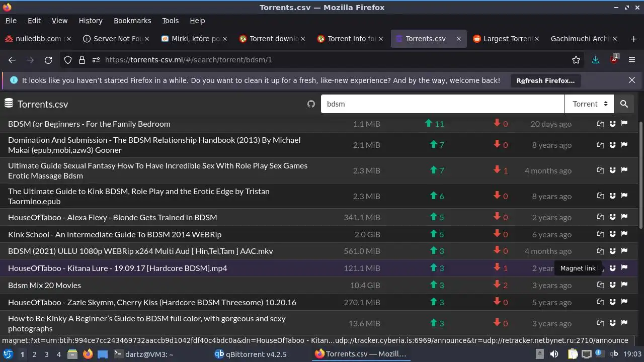
Task: Open magnet link for the 270.1 MiB torrent
Action: pyautogui.click(x=612, y=302)
